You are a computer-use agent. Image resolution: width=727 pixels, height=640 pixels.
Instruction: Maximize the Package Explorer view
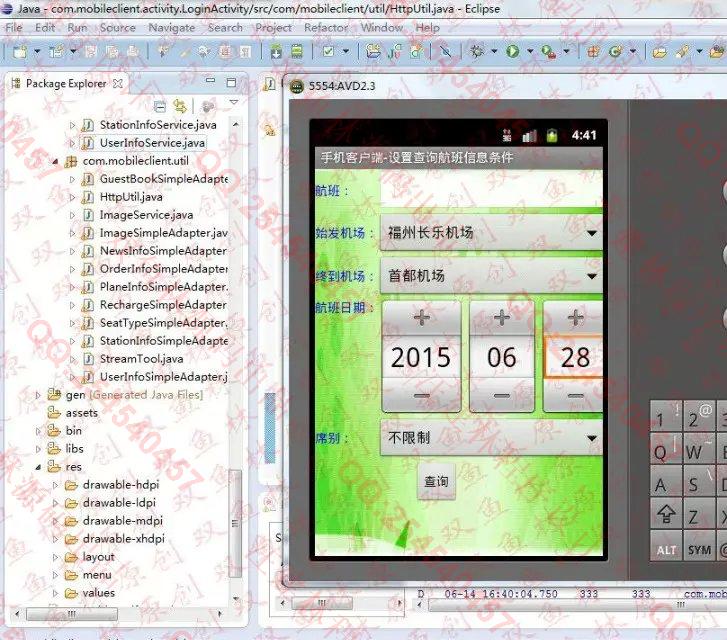coord(231,83)
